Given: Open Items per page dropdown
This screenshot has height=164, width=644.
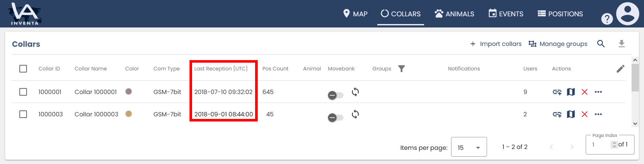Looking at the screenshot, I should (x=469, y=147).
